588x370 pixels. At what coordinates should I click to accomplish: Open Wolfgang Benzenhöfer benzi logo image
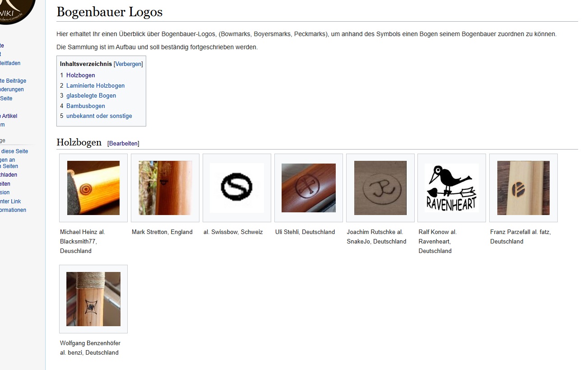tap(93, 299)
